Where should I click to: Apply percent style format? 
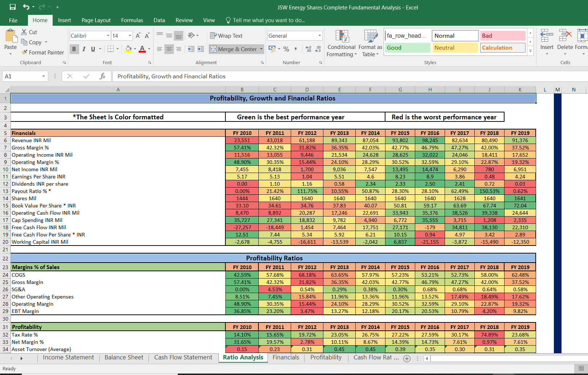tap(286, 49)
